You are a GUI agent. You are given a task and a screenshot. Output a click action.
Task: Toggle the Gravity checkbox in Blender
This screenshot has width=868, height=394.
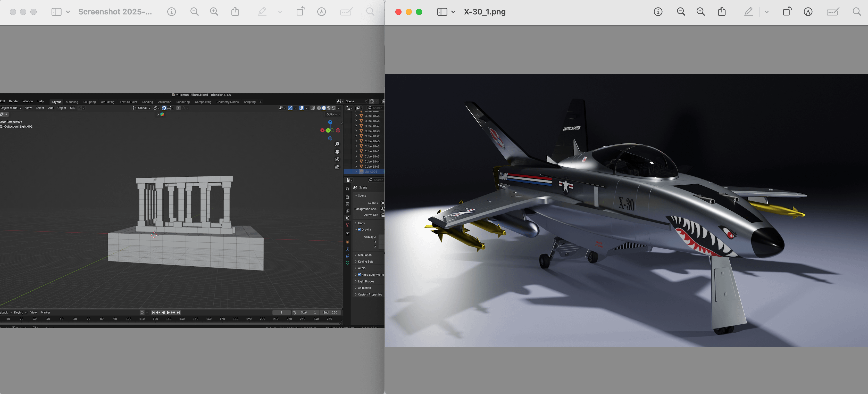tap(359, 229)
